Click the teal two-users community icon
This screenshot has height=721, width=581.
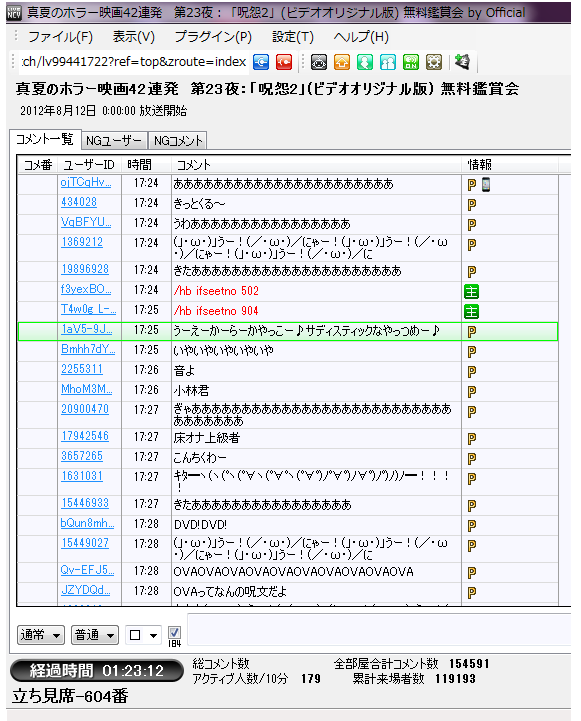[388, 62]
